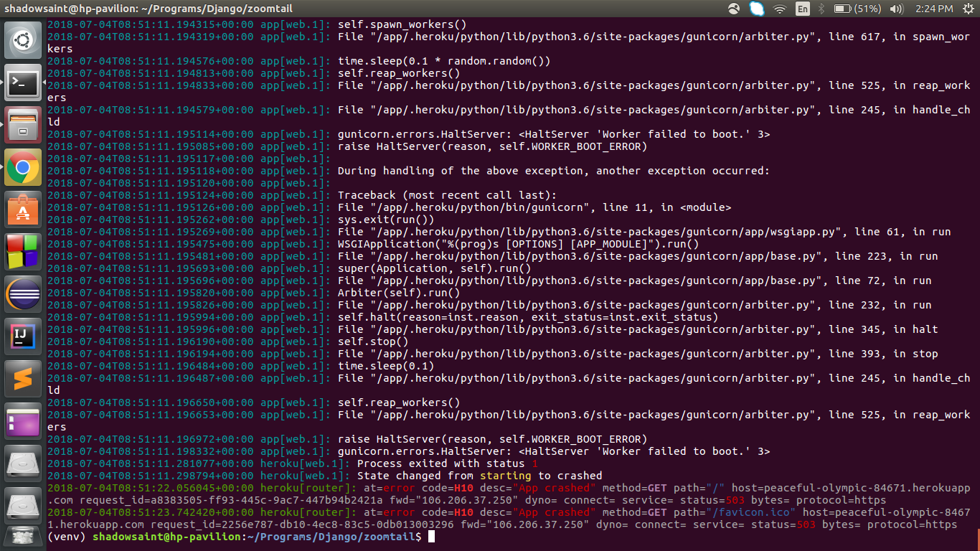Open the clock showing 2:24 PM

tap(934, 9)
